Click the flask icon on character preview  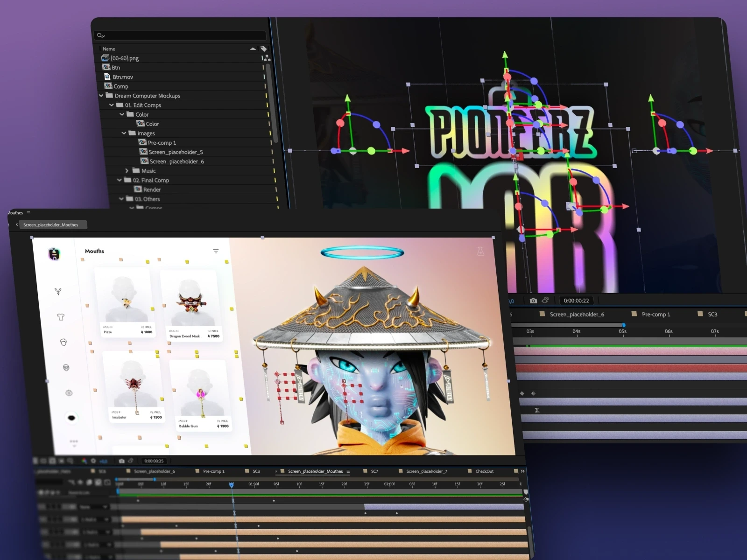pyautogui.click(x=480, y=251)
